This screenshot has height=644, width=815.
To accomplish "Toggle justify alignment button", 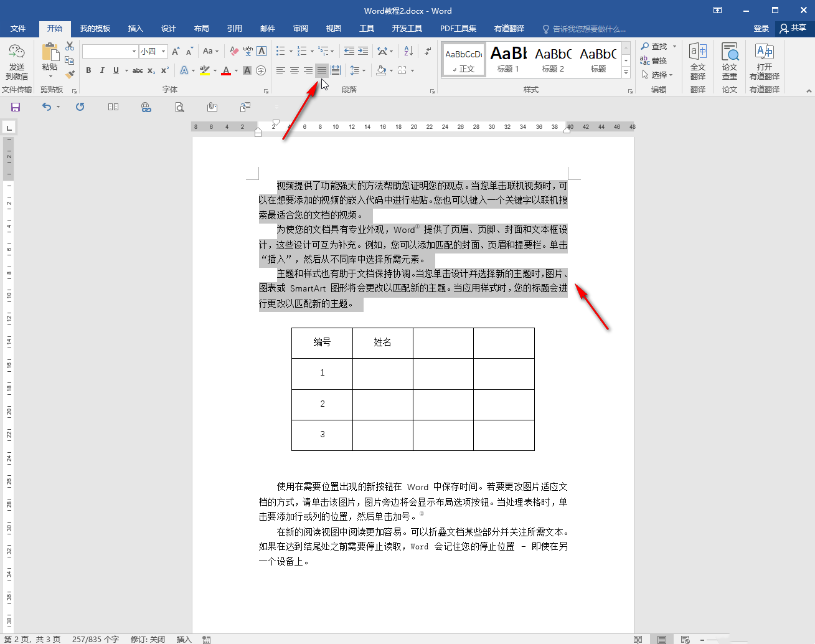I will coord(322,70).
